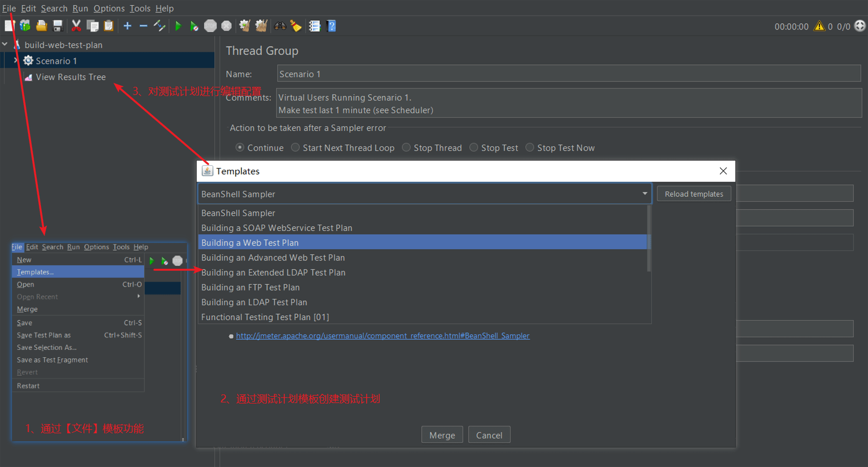Start the test with the green play icon

[178, 25]
